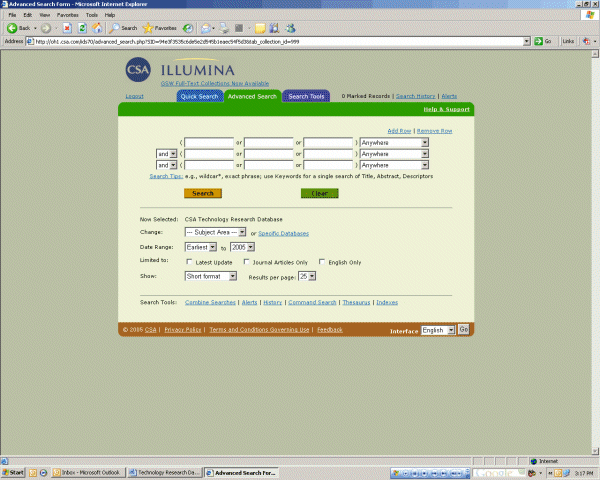Click Combine Searches link
This screenshot has width=600, height=480.
click(x=210, y=302)
